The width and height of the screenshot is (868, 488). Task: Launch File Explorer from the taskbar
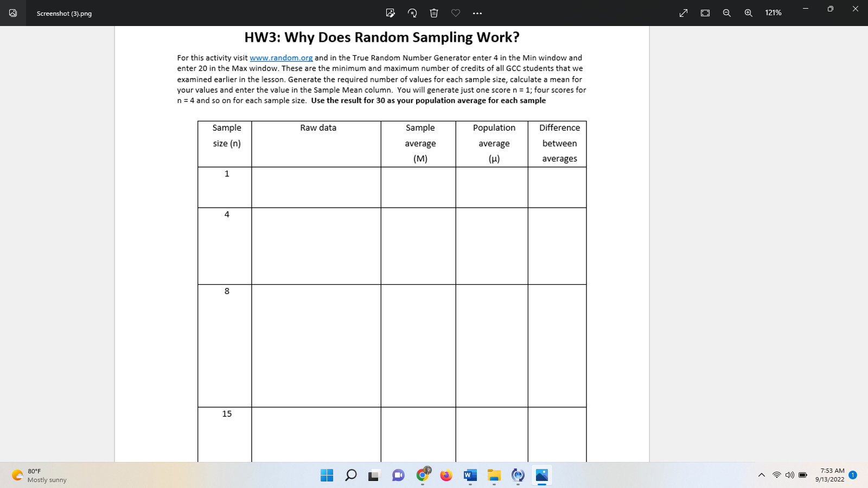(x=494, y=475)
